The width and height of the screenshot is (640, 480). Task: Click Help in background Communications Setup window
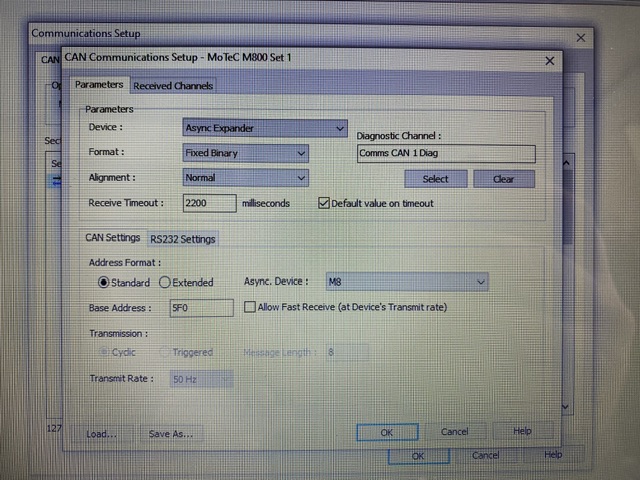tap(553, 455)
